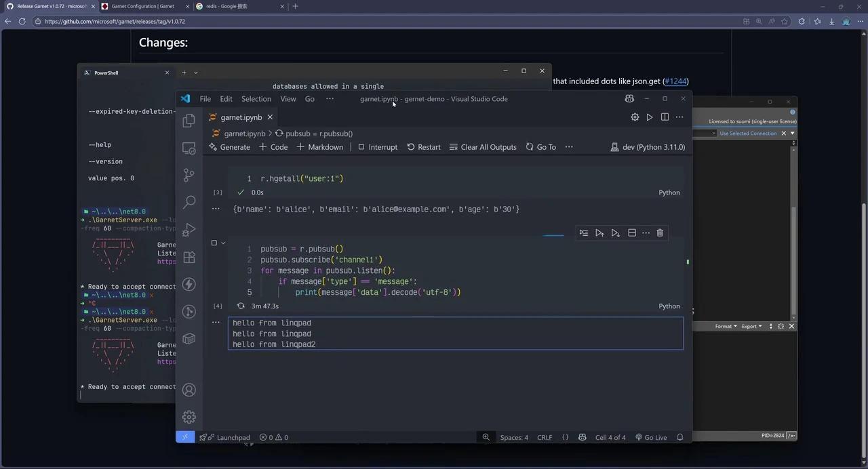Open the #1244 pull request link

click(x=675, y=81)
